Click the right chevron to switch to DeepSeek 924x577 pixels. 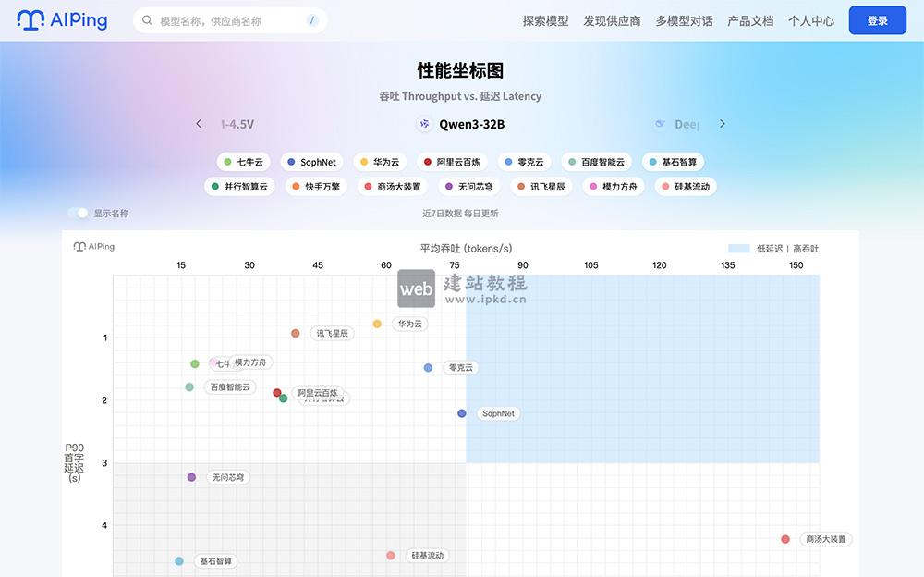pos(723,124)
